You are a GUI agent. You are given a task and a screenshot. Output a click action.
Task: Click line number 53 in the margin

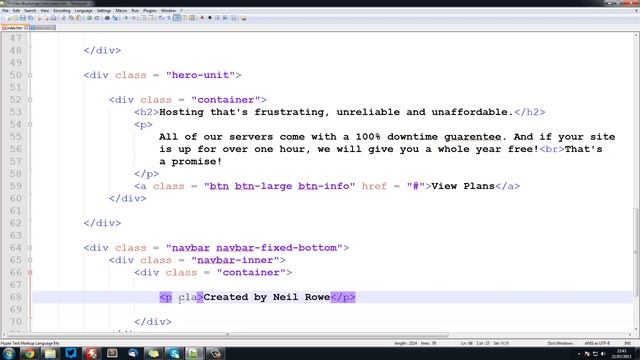pyautogui.click(x=16, y=112)
